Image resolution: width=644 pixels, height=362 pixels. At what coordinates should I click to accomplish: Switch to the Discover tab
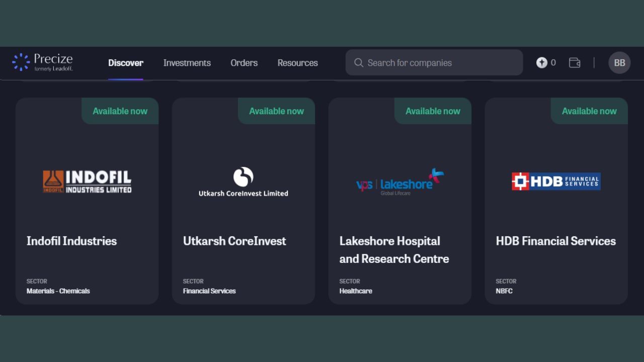coord(126,63)
